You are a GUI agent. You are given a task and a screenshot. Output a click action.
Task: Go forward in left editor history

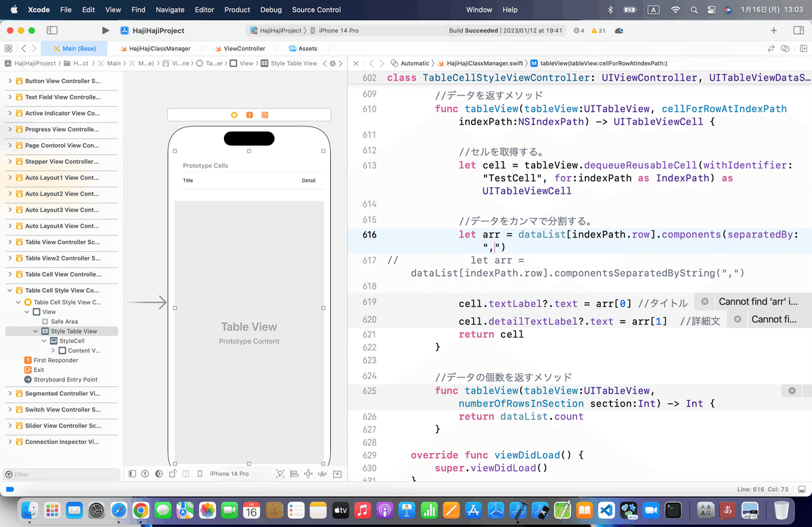[x=35, y=49]
